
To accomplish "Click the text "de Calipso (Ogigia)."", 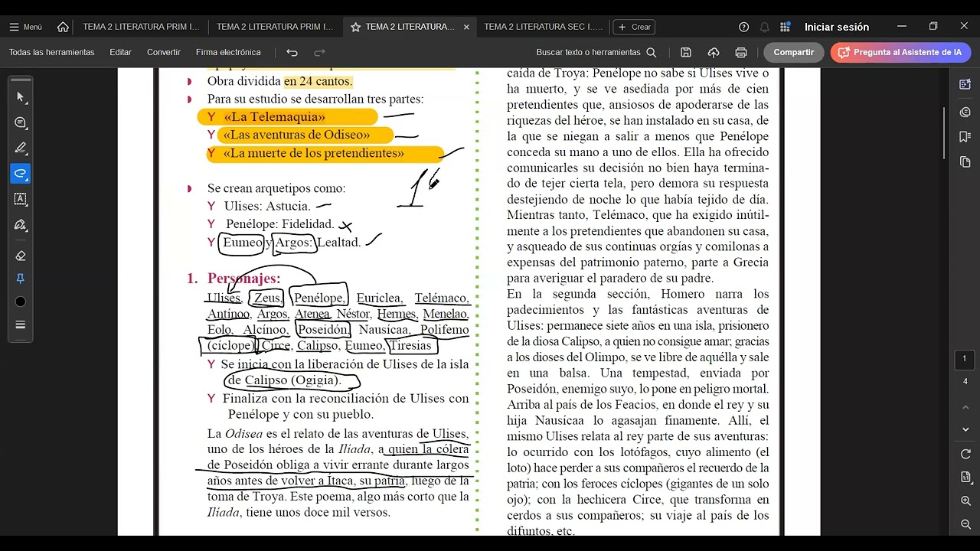I will click(284, 380).
